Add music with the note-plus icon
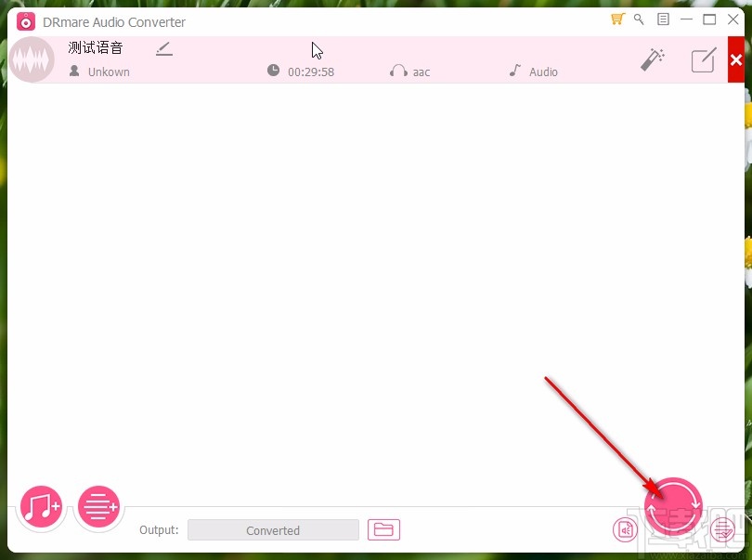The height and width of the screenshot is (560, 752). pyautogui.click(x=41, y=506)
